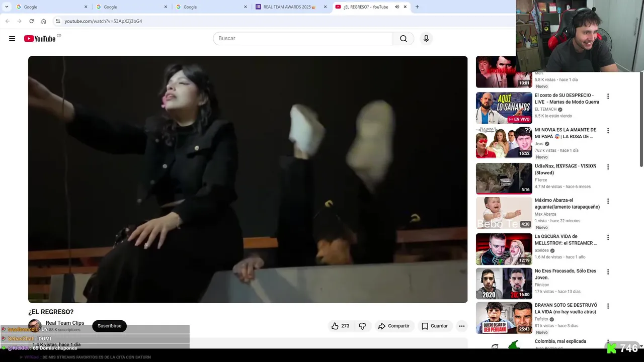Viewport: 644px width, 362px height.
Task: Pause the video by clicking the player
Action: click(x=248, y=179)
